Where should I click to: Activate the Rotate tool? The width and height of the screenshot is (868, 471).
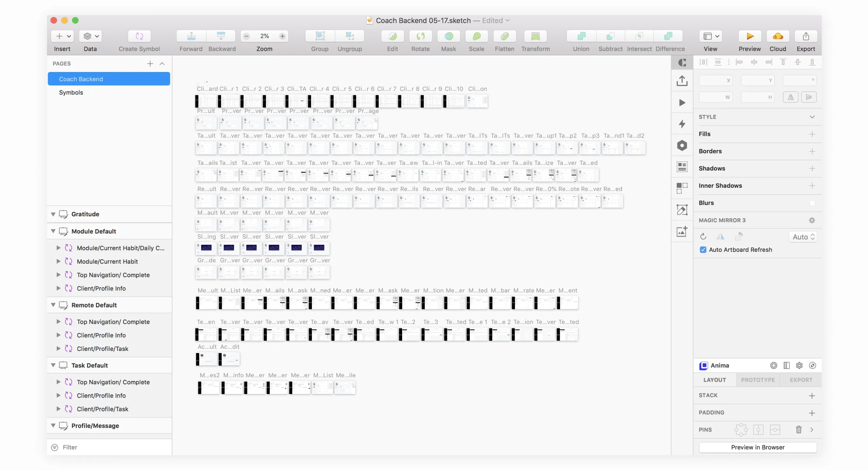(421, 36)
